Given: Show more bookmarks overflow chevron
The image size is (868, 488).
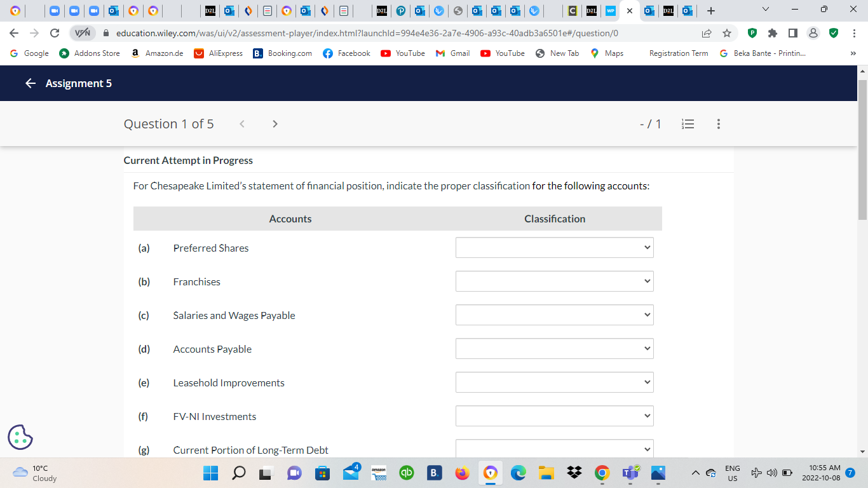Looking at the screenshot, I should coord(853,53).
